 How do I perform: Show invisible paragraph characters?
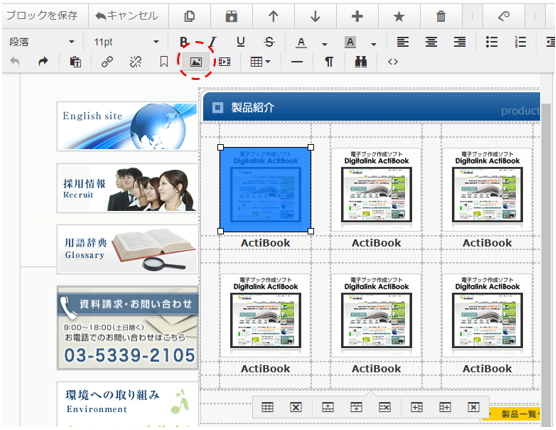(x=329, y=62)
